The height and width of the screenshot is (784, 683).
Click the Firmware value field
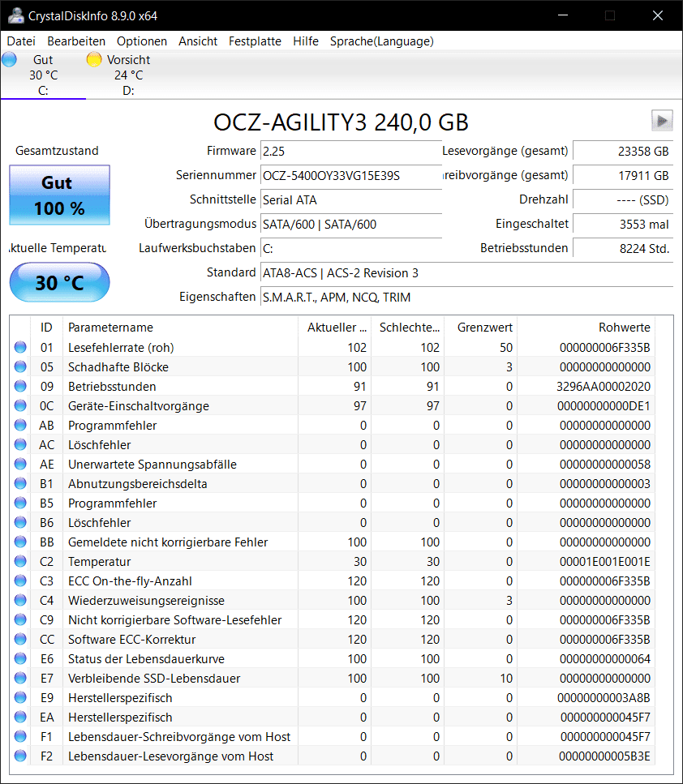[x=350, y=151]
